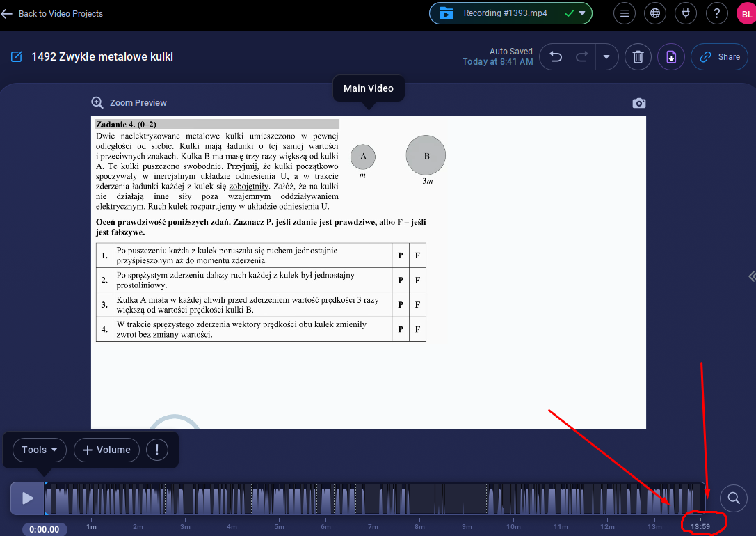
Task: Edit the project title 1492 Zwykłe metalowe kulki
Action: [102, 57]
